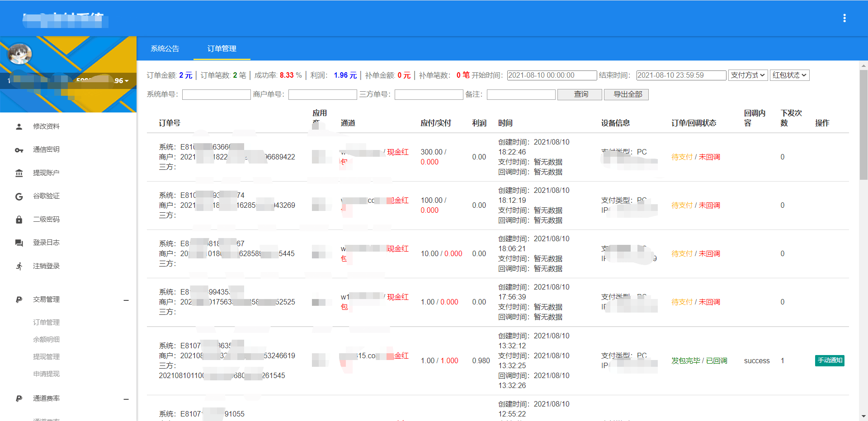
Task: Click the 导出全部 button
Action: pyautogui.click(x=627, y=94)
